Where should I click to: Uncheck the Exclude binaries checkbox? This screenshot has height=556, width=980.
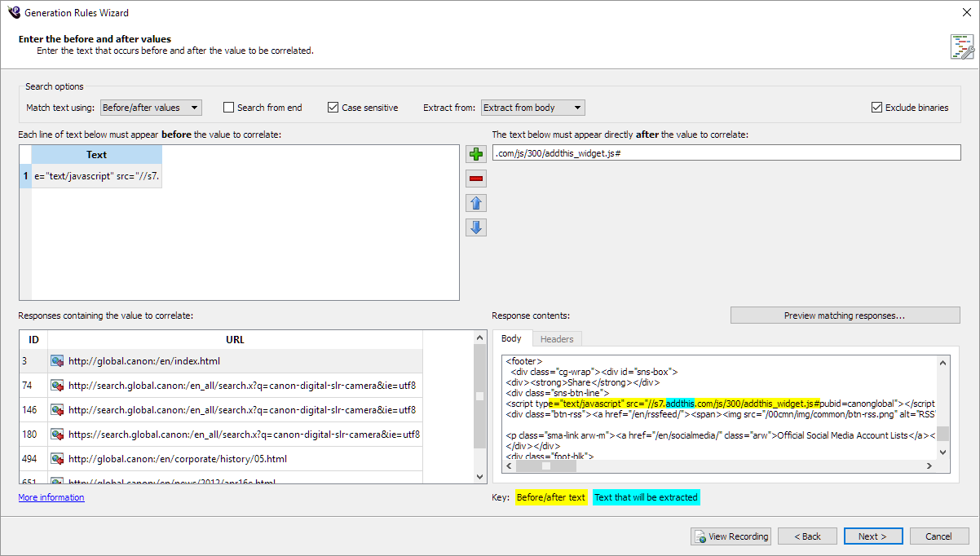(876, 108)
